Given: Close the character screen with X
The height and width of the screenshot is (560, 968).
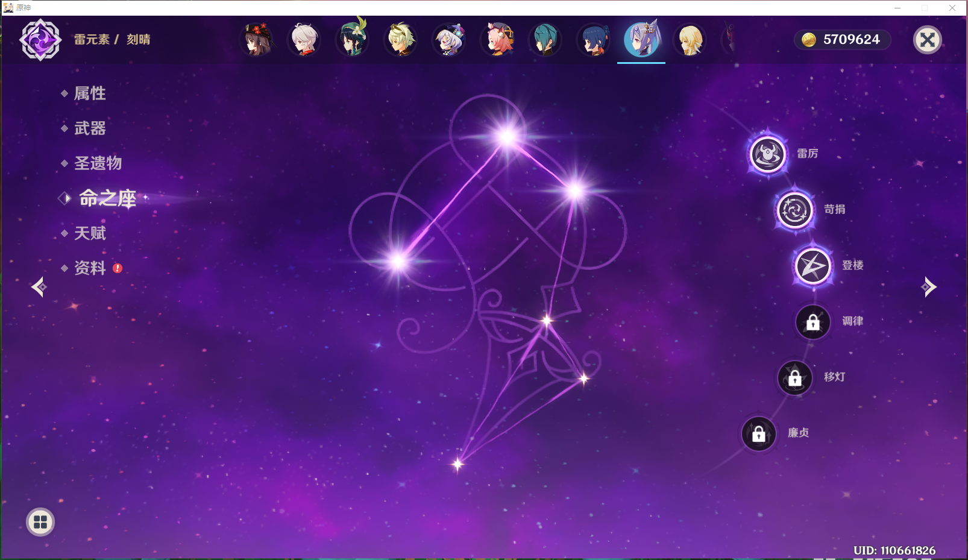Looking at the screenshot, I should (x=928, y=40).
